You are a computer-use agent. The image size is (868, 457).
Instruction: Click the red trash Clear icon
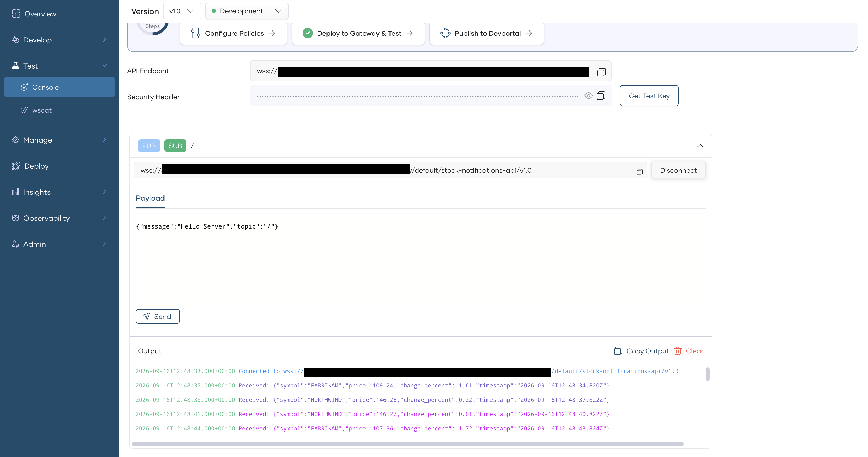[678, 351]
